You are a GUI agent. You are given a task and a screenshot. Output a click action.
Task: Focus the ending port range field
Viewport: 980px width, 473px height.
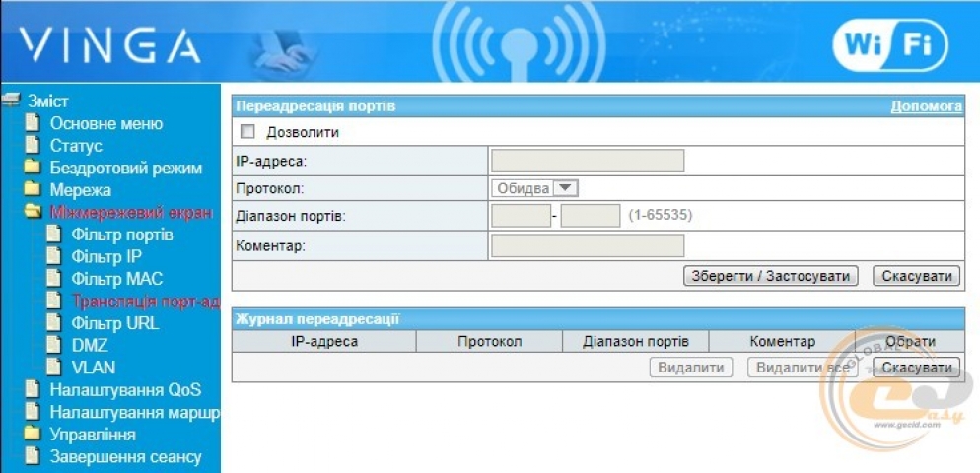tap(590, 216)
